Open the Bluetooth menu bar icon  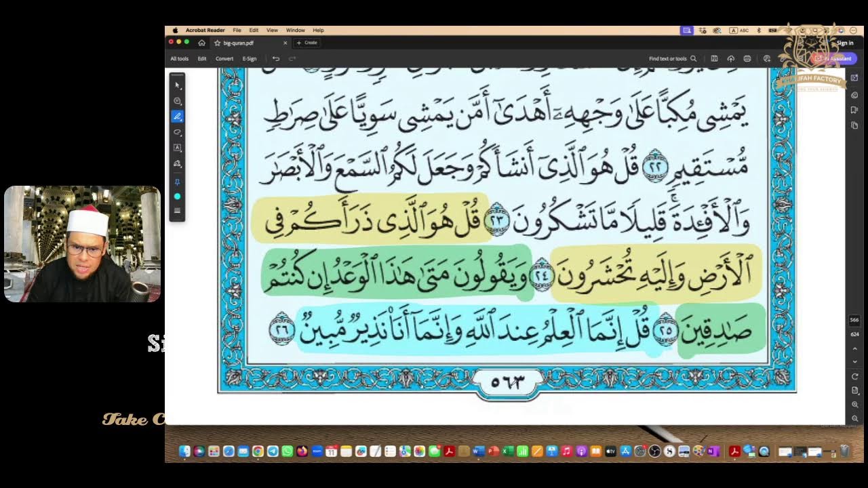[x=759, y=30]
